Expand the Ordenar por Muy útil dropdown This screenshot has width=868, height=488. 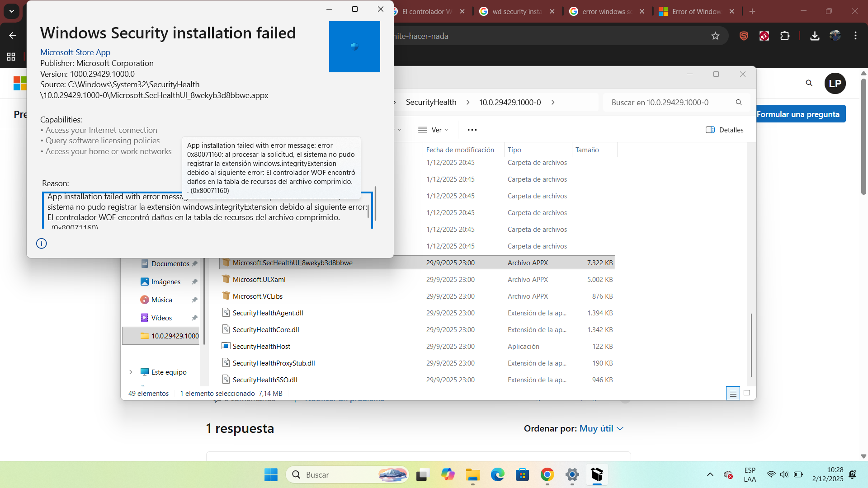601,428
